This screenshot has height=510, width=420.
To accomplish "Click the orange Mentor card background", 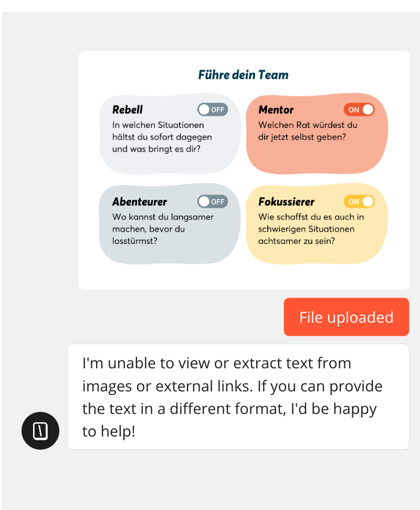I will click(x=315, y=157).
